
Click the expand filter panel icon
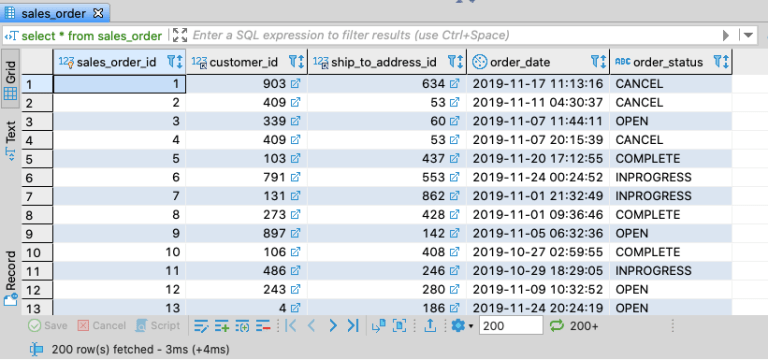tap(180, 35)
